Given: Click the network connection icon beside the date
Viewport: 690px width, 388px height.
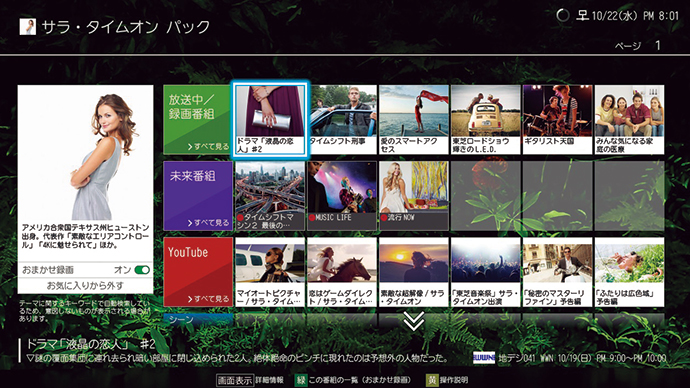Looking at the screenshot, I should coord(583,15).
